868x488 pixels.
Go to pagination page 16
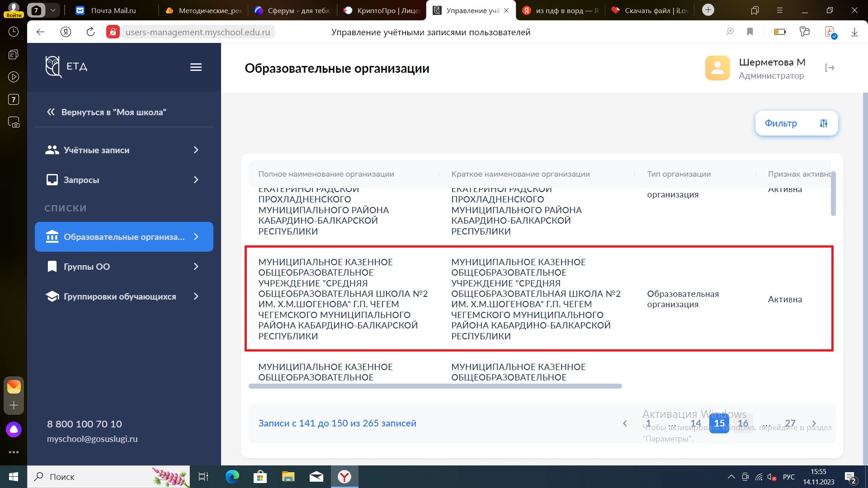(743, 423)
